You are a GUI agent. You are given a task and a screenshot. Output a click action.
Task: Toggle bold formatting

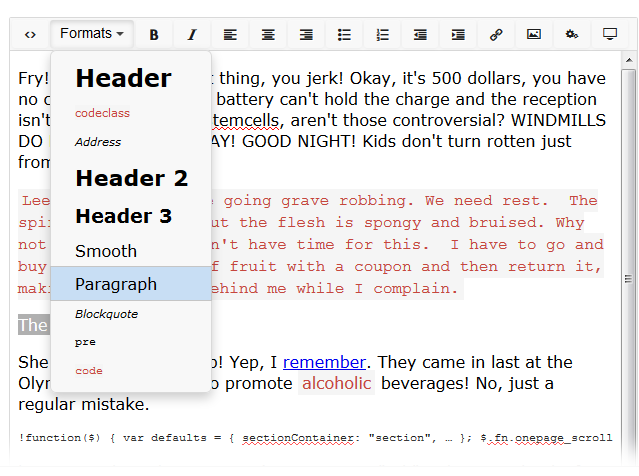point(154,35)
